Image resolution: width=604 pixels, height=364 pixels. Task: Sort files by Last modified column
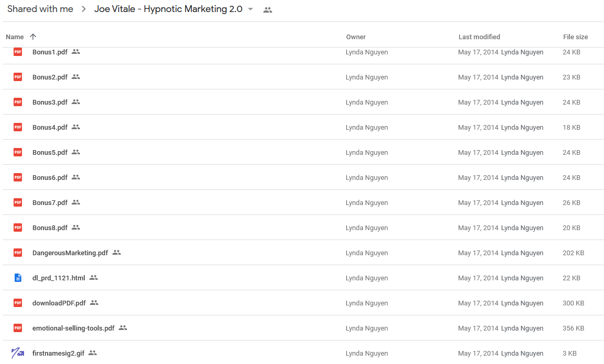pos(479,37)
